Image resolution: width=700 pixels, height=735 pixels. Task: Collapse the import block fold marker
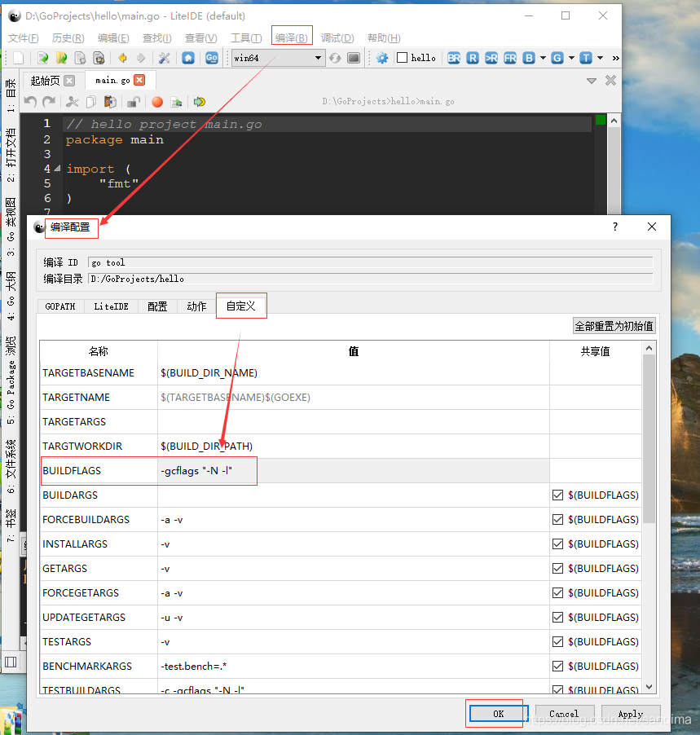pos(57,168)
